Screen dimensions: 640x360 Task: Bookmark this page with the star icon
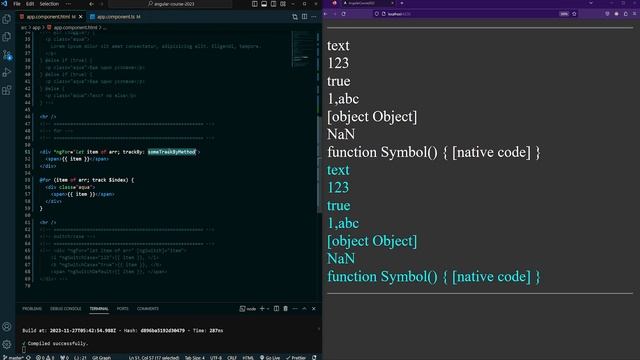[574, 13]
